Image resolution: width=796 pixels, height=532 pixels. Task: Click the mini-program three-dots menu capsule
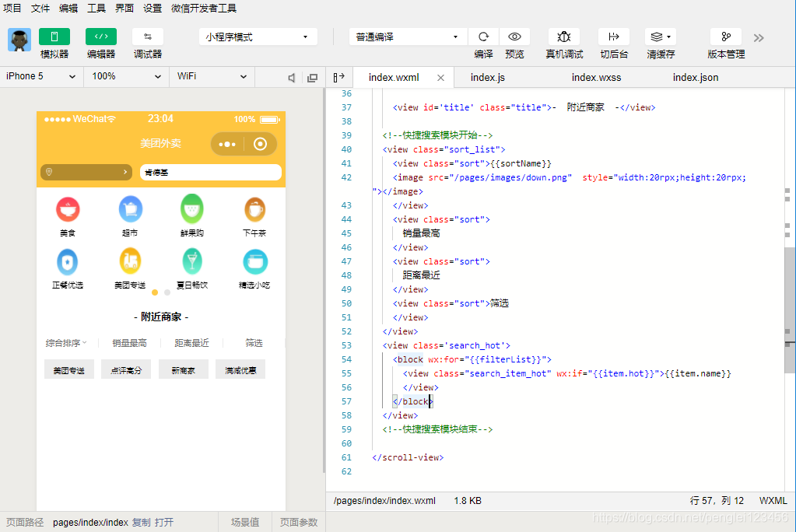[x=227, y=144]
